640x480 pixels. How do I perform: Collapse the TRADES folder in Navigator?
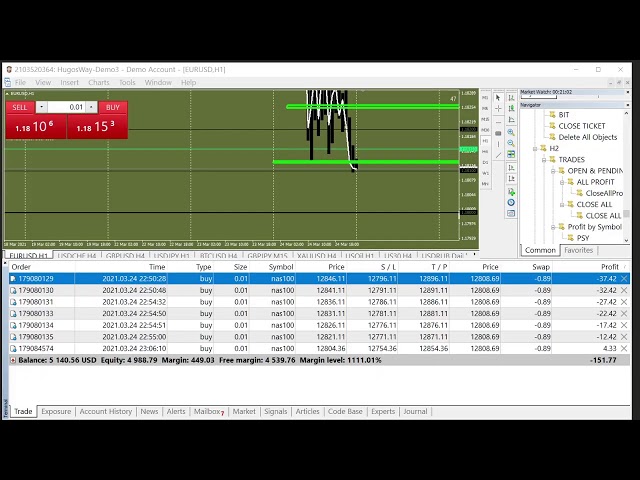[x=543, y=160]
